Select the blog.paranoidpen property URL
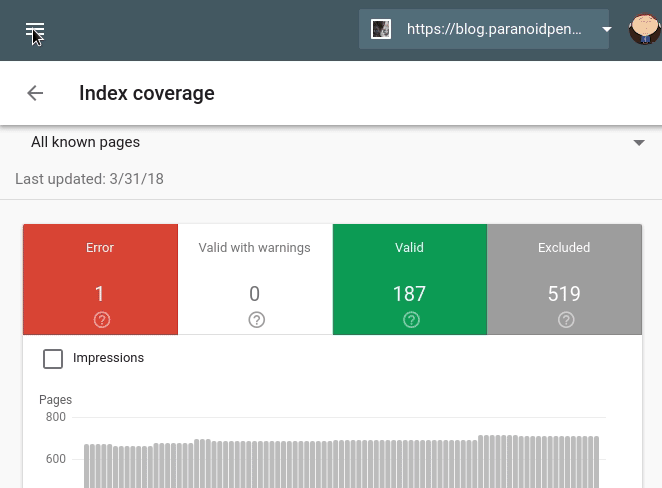The height and width of the screenshot is (488, 662). 494,29
